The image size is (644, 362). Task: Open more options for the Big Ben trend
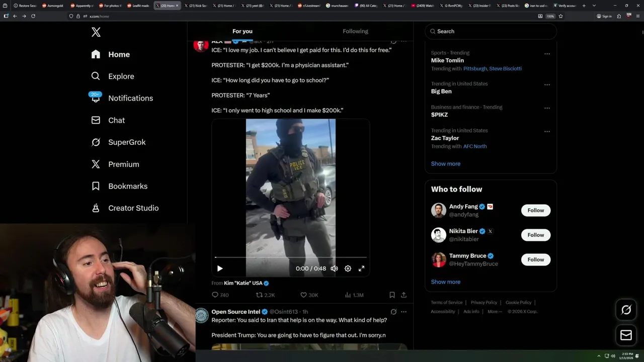click(547, 84)
